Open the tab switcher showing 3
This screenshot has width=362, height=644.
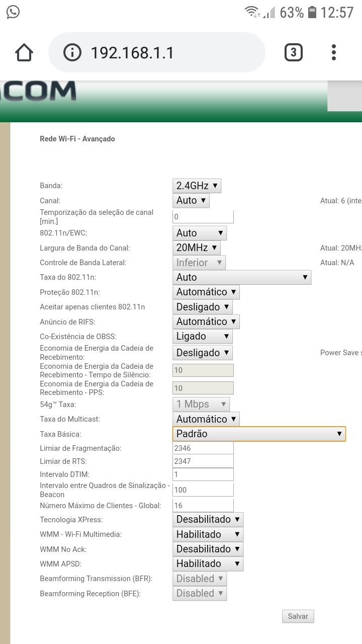[294, 52]
